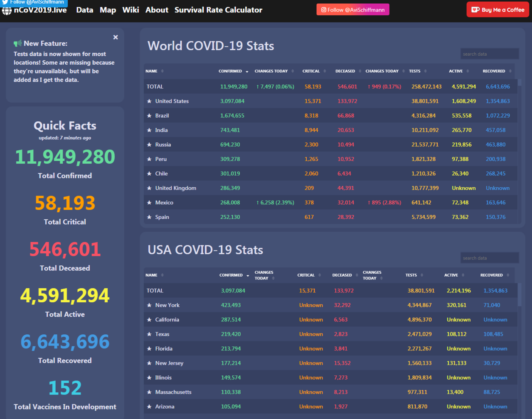532x419 pixels.
Task: Sort USA table by Recovered column
Action: tap(495, 275)
